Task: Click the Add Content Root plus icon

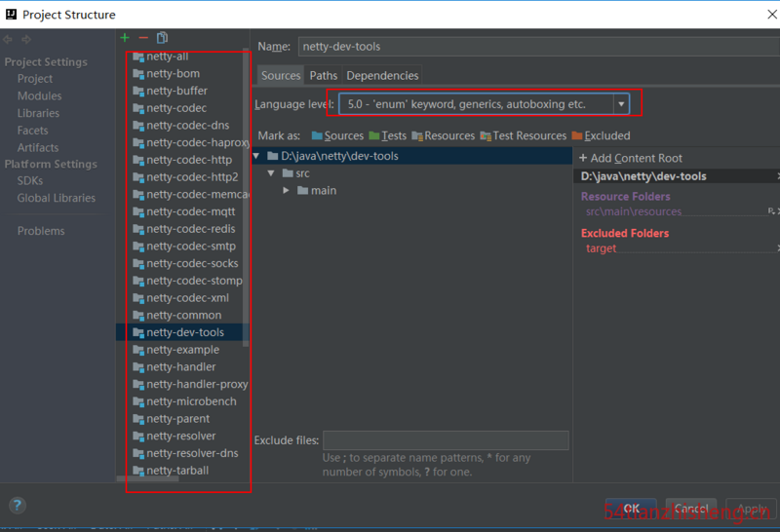Action: tap(583, 158)
